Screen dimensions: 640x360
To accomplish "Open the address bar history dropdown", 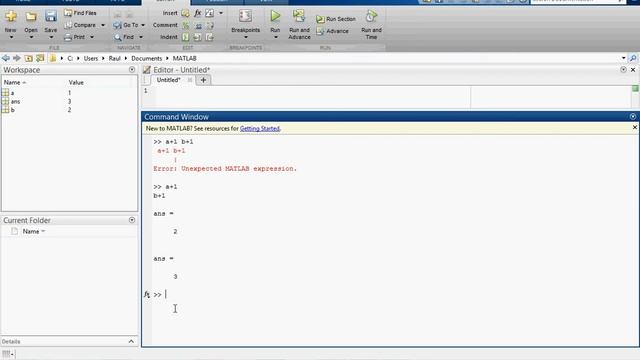I will [x=624, y=58].
